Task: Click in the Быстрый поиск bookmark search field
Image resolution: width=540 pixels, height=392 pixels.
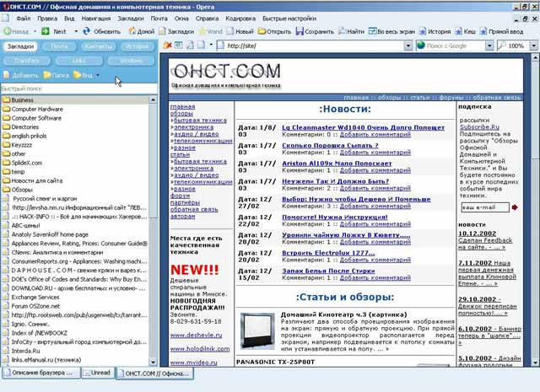Action: pyautogui.click(x=78, y=89)
